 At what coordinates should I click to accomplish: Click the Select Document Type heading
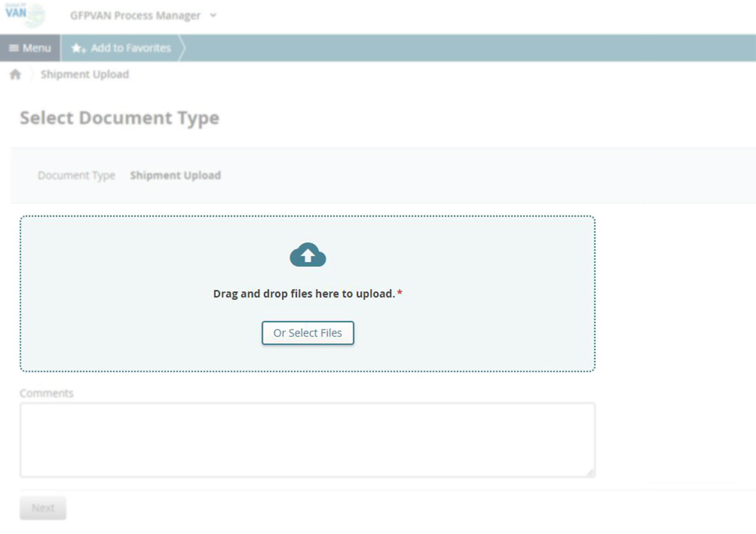pyautogui.click(x=120, y=118)
